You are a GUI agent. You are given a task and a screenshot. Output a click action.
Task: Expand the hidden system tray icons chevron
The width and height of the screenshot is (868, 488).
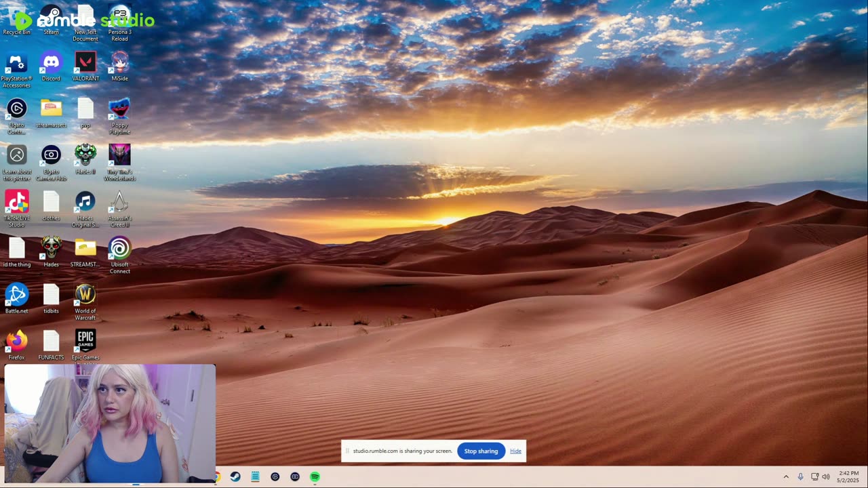786,477
